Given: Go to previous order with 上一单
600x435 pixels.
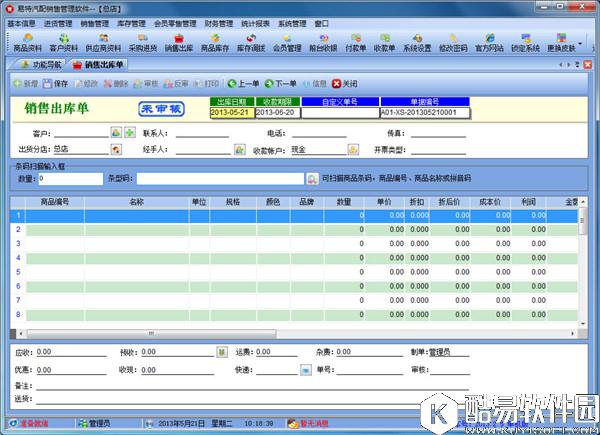Looking at the screenshot, I should 243,83.
